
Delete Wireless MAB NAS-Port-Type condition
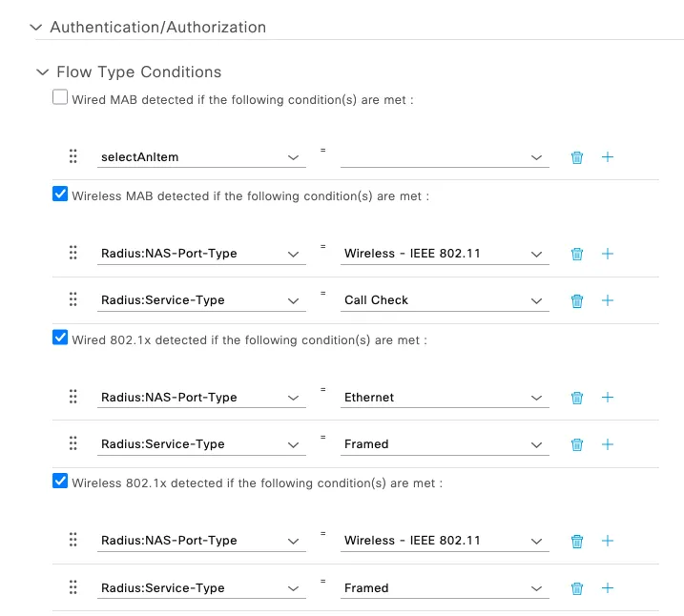(577, 254)
